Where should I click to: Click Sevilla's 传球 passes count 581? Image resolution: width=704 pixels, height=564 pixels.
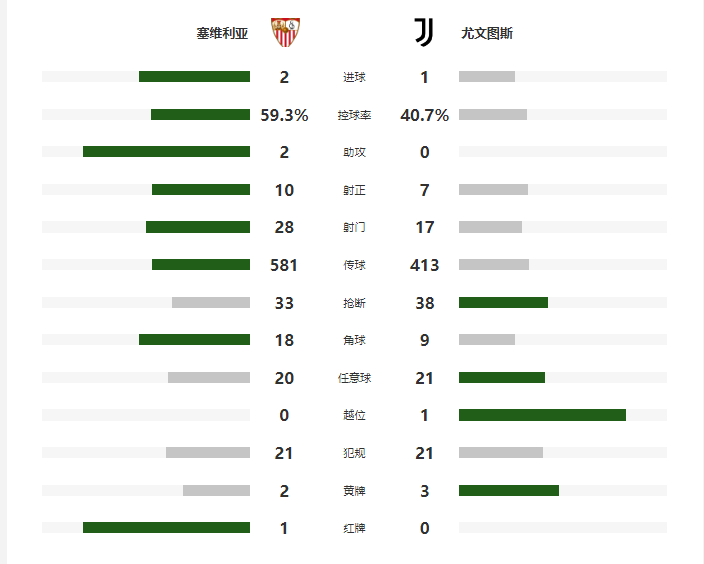284,265
